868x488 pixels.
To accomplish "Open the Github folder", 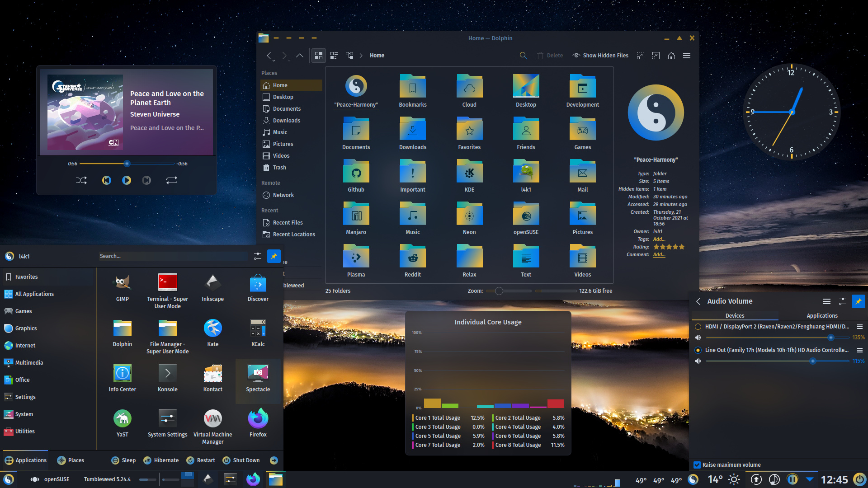I will 356,177.
